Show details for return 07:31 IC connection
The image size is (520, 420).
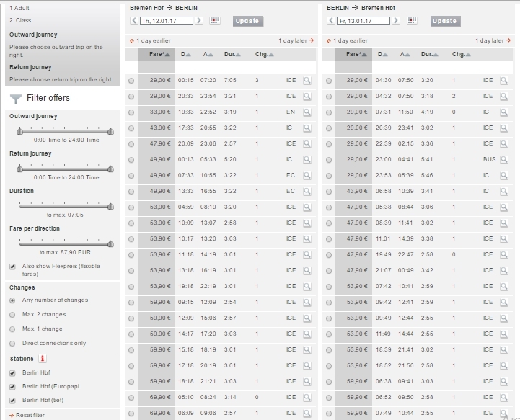504,112
